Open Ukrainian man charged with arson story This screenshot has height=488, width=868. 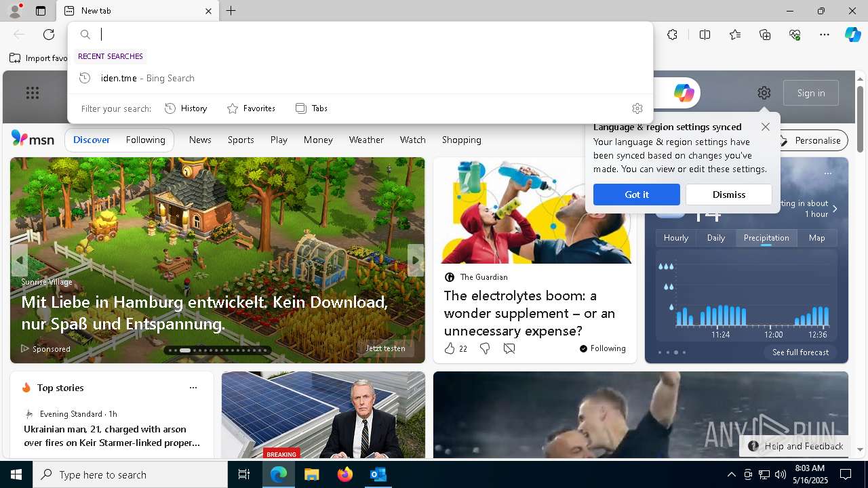coord(112,436)
